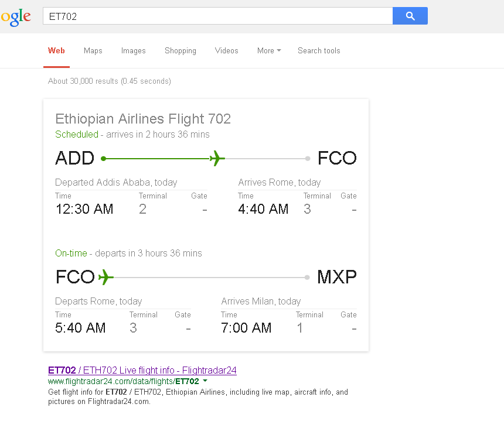The height and width of the screenshot is (421, 504).
Task: Open the More dropdown menu
Action: [268, 51]
